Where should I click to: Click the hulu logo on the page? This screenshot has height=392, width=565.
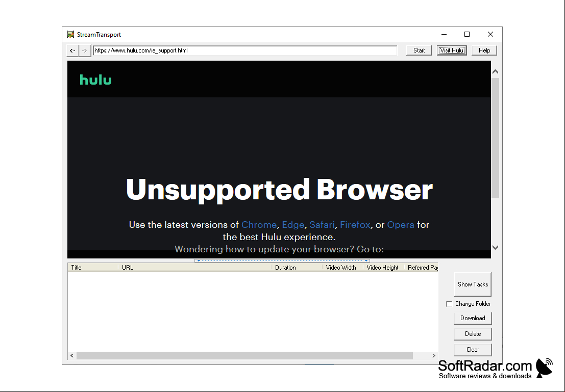pos(95,80)
